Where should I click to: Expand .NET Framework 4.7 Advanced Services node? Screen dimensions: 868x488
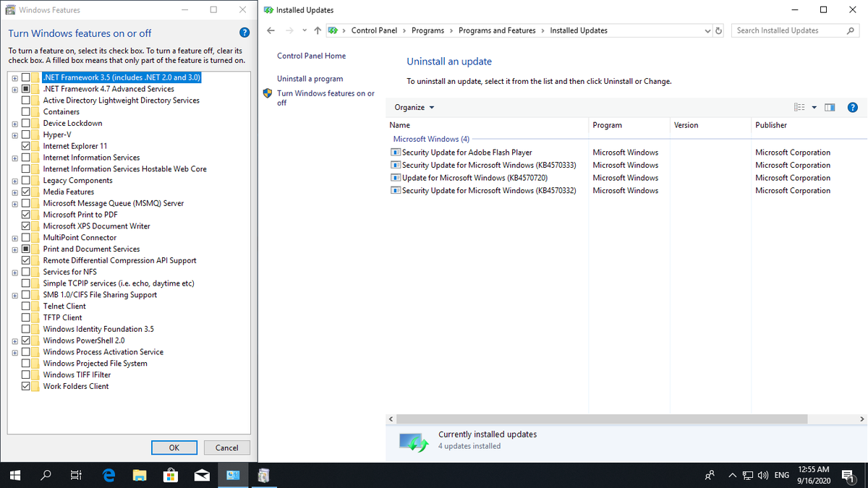pos(14,89)
